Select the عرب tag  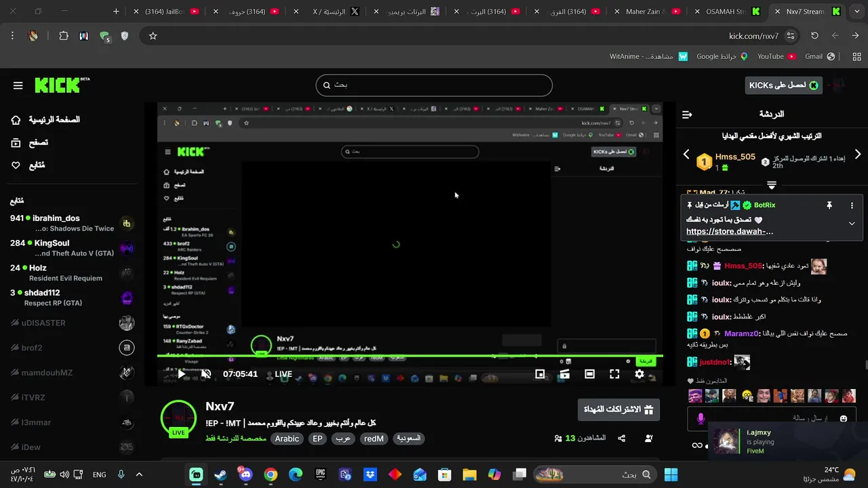[x=343, y=439]
